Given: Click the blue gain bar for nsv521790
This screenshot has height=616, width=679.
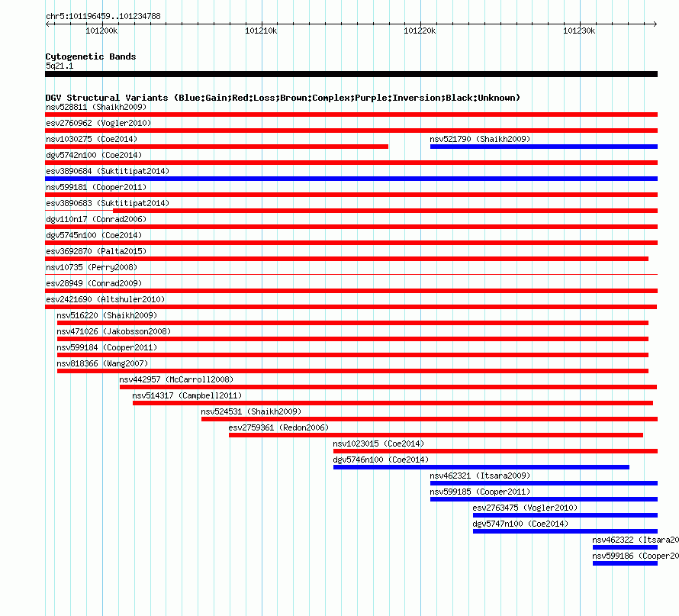Looking at the screenshot, I should click(x=544, y=147).
